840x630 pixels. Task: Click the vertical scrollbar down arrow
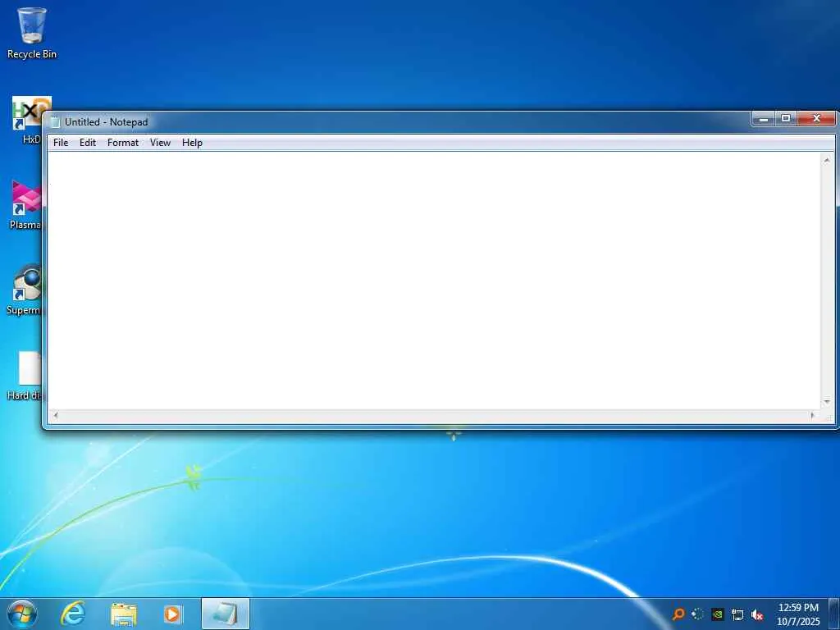pos(827,402)
